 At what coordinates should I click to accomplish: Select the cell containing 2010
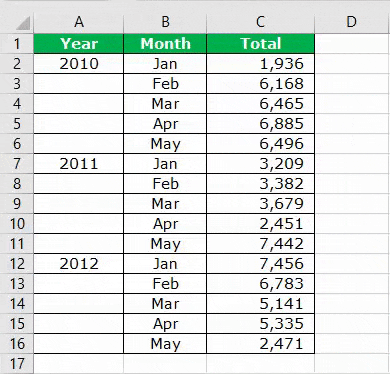tap(79, 64)
